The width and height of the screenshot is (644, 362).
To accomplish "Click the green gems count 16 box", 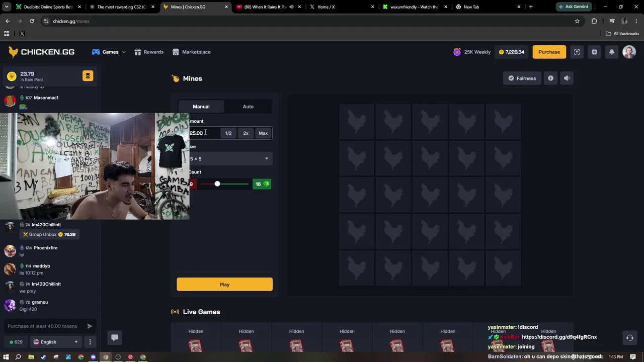I will pos(262,184).
